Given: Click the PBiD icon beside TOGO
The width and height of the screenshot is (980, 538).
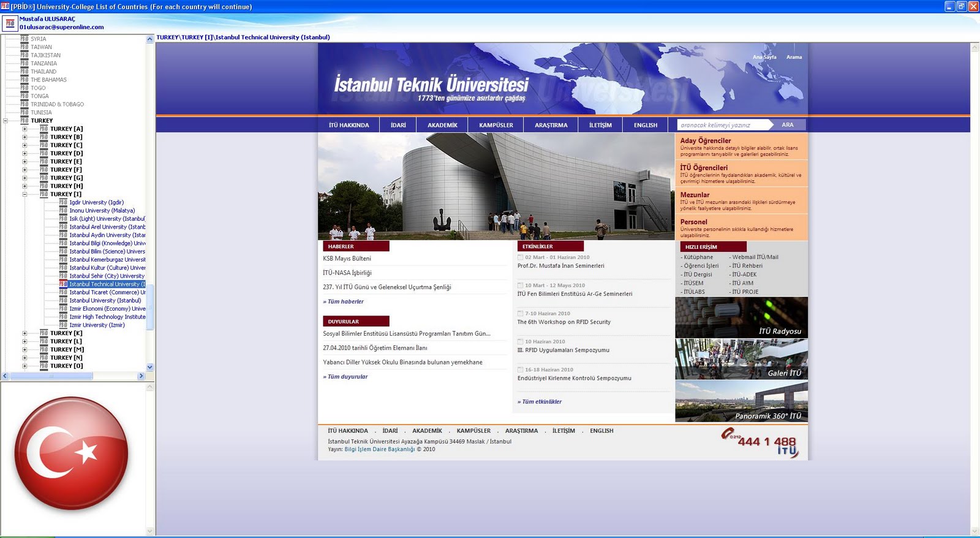Looking at the screenshot, I should 24,88.
